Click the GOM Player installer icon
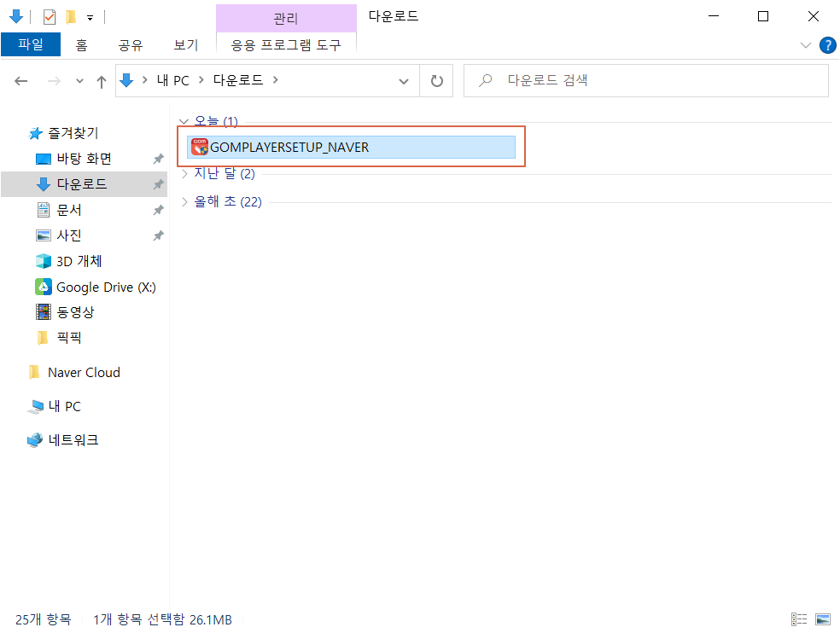840x633 pixels. click(x=199, y=147)
